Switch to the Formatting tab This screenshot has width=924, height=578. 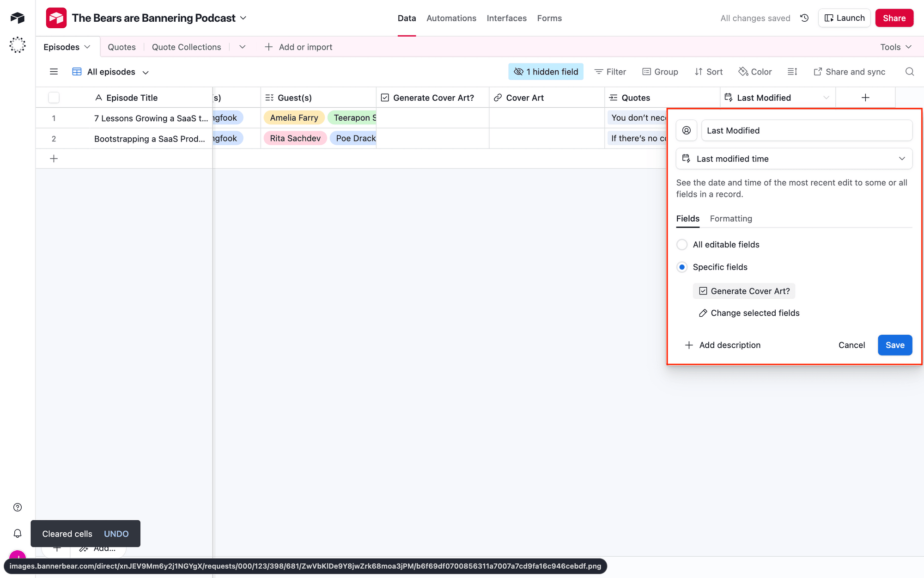click(731, 219)
